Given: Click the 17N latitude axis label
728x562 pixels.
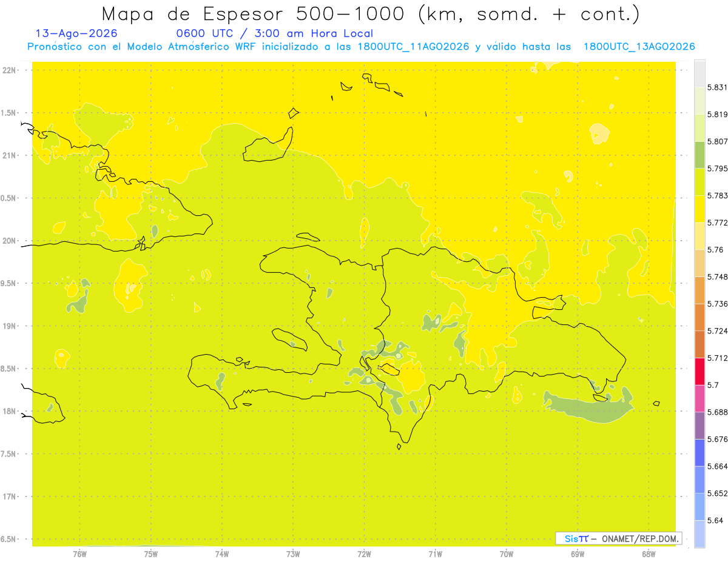Looking at the screenshot, I should click(10, 497).
